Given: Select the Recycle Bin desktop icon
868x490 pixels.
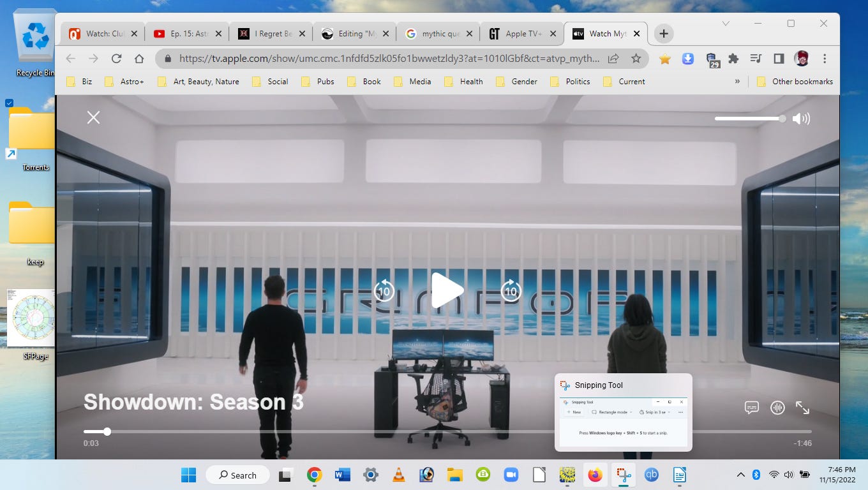Looking at the screenshot, I should point(33,43).
